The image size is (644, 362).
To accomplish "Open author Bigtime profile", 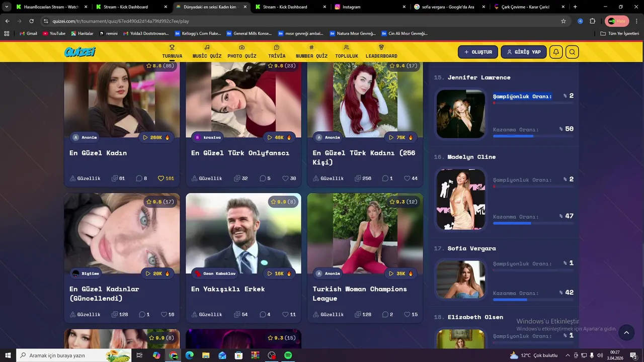I will point(86,274).
